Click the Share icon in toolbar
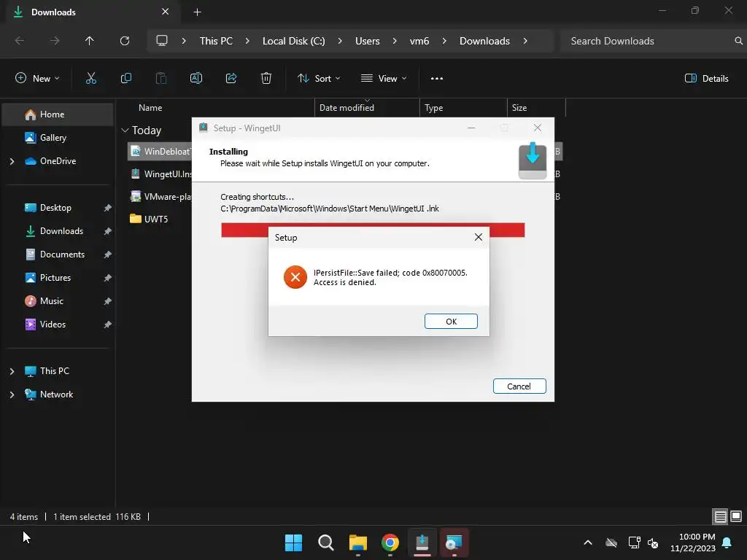This screenshot has height=560, width=747. (x=231, y=78)
